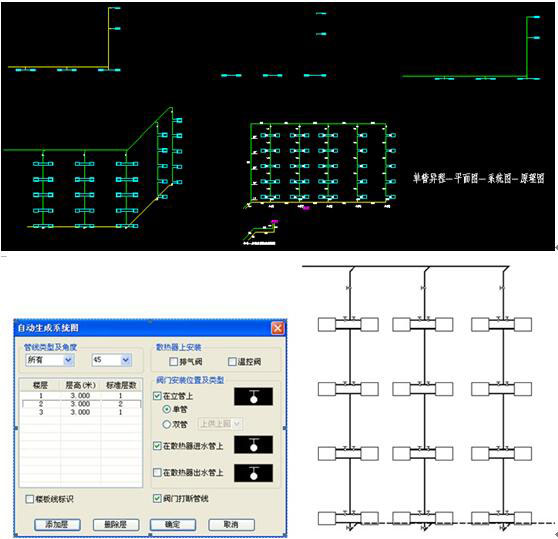Enable the 楼板线标识 checkbox
This screenshot has width=558, height=539.
30,499
